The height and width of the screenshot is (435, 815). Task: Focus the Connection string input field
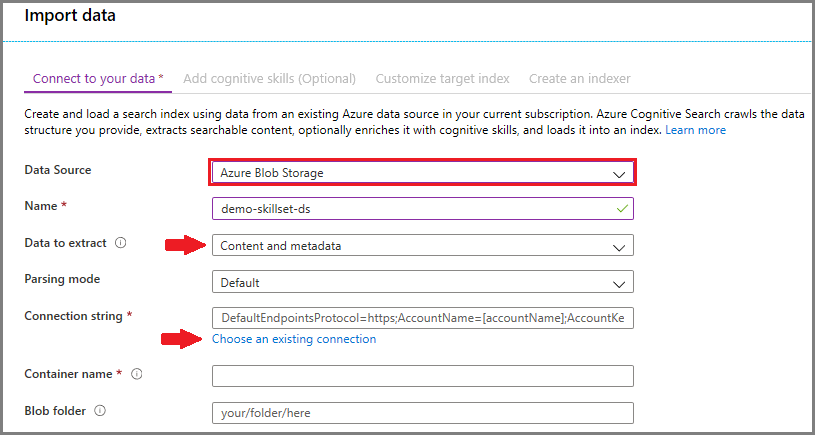[x=423, y=318]
